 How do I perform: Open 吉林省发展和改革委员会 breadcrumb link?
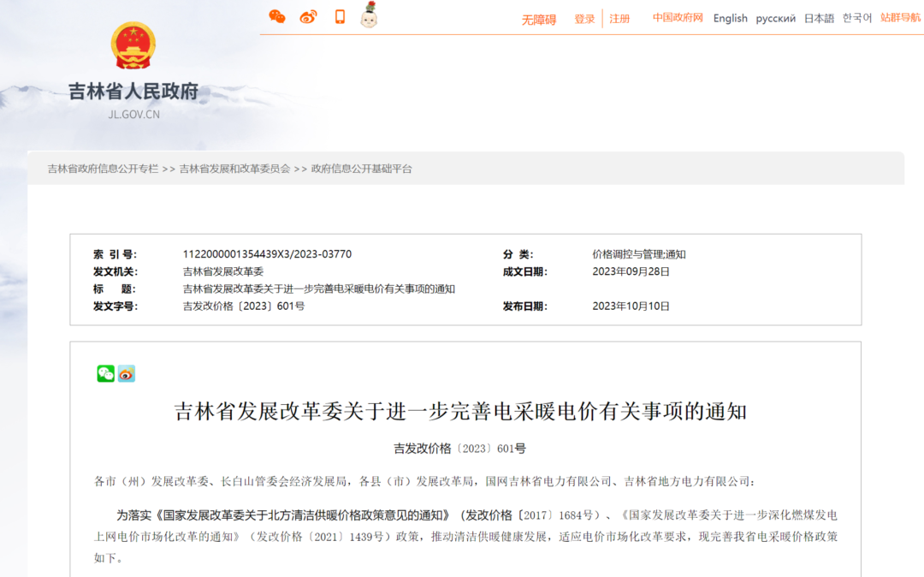[x=234, y=169]
